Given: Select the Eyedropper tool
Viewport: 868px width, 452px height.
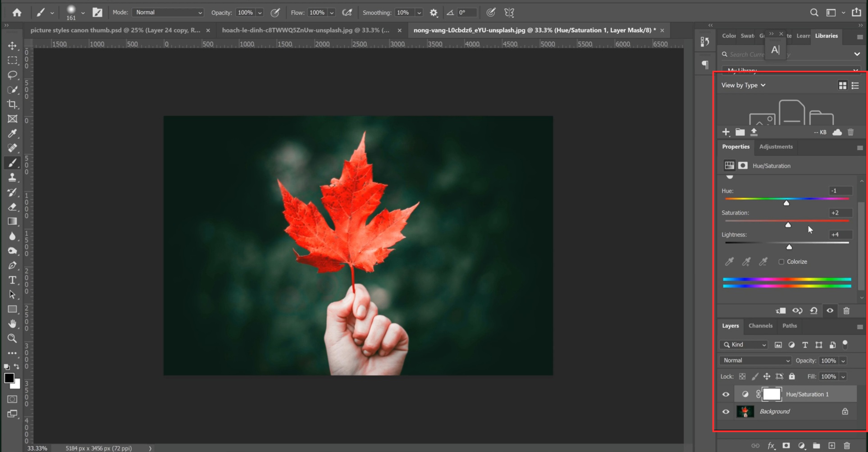Looking at the screenshot, I should (x=12, y=133).
